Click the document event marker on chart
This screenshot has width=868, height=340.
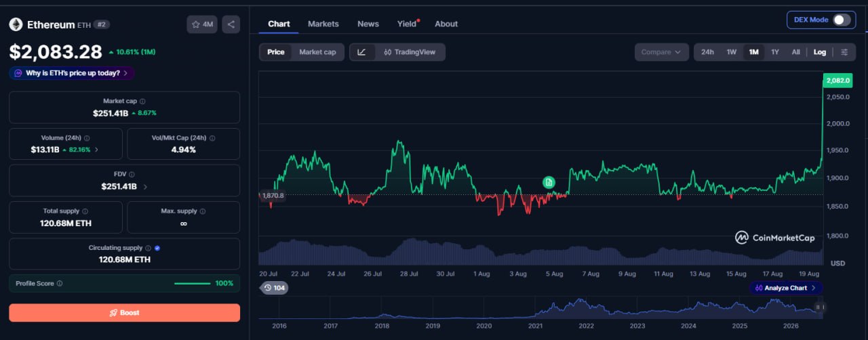coord(549,182)
